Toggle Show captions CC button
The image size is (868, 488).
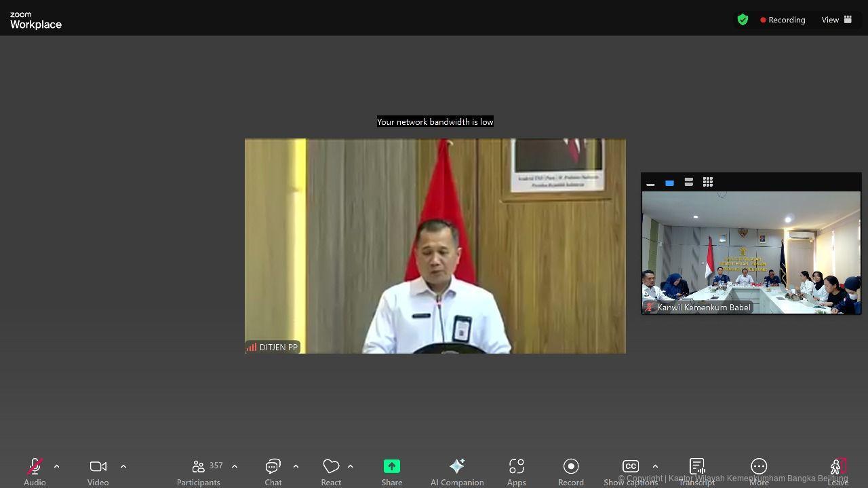coord(631,467)
